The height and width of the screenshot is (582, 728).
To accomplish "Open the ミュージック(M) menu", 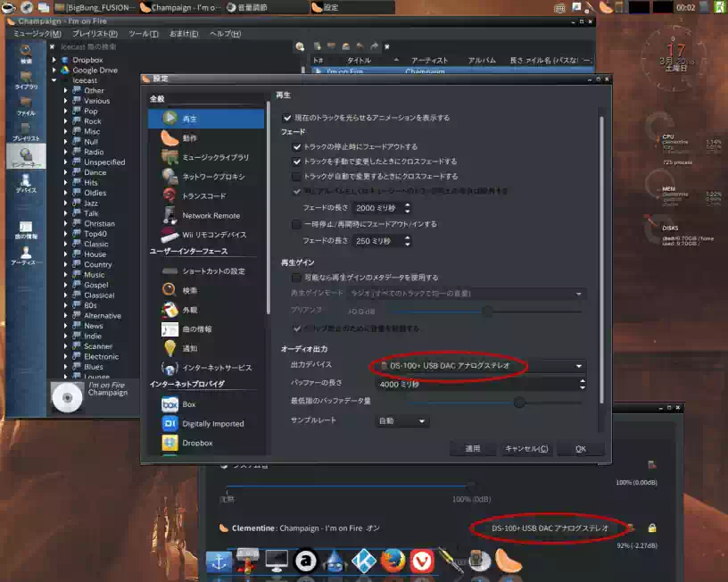I will (37, 34).
